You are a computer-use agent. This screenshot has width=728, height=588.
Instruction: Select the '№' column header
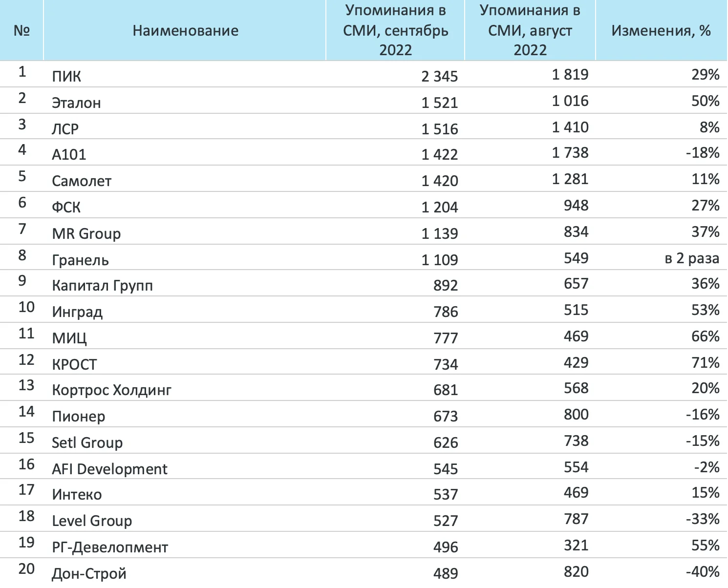pyautogui.click(x=21, y=31)
